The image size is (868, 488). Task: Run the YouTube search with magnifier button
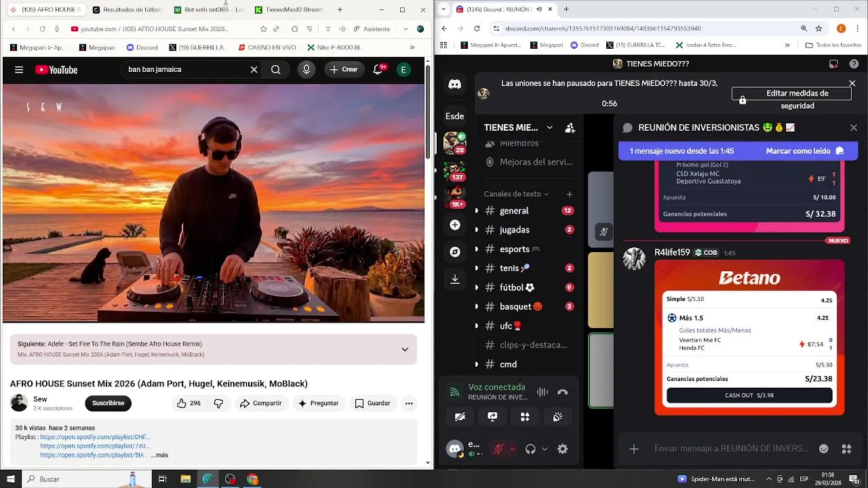pos(276,69)
